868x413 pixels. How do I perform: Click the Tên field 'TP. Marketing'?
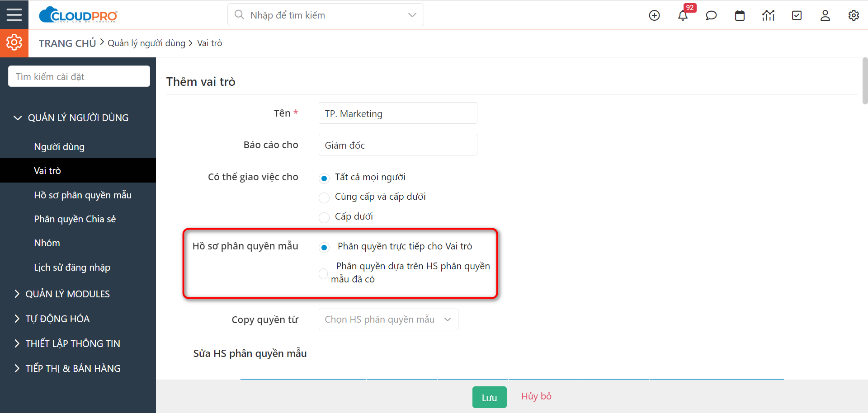coord(398,113)
